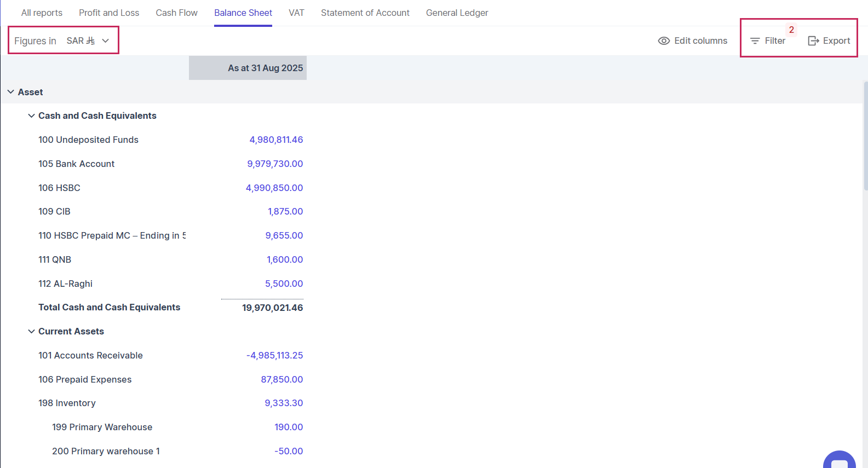Open the HSBC balance 4,990,850.00
868x468 pixels.
coord(274,188)
